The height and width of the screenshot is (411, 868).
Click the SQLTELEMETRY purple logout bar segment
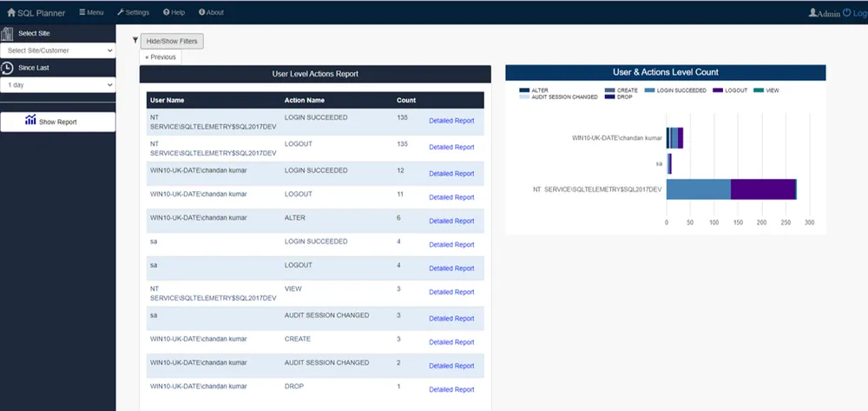763,189
